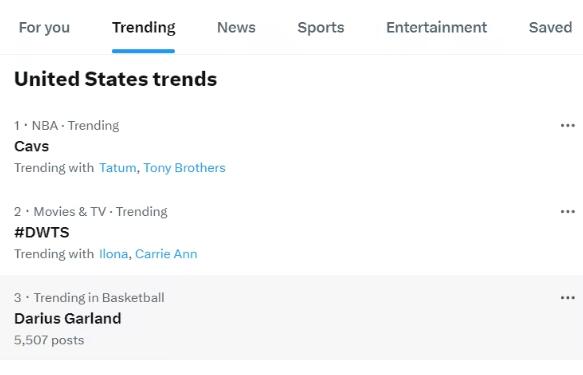The height and width of the screenshot is (375, 583).
Task: Open more options for Darius Garland trend
Action: 567,298
